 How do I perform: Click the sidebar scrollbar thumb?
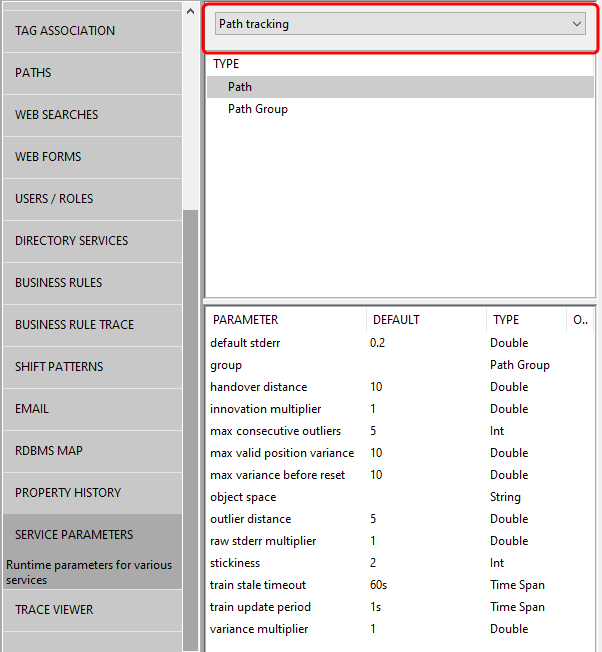coord(190,430)
